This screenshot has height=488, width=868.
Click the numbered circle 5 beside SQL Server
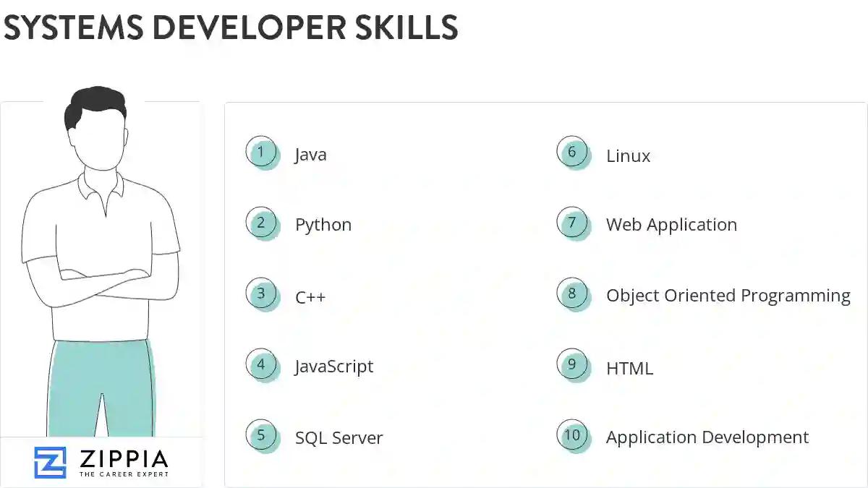click(x=262, y=435)
